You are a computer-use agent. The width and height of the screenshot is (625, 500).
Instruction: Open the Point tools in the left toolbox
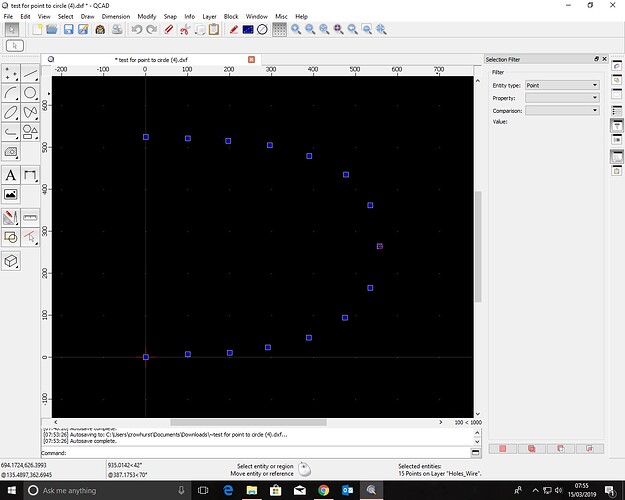click(x=11, y=74)
